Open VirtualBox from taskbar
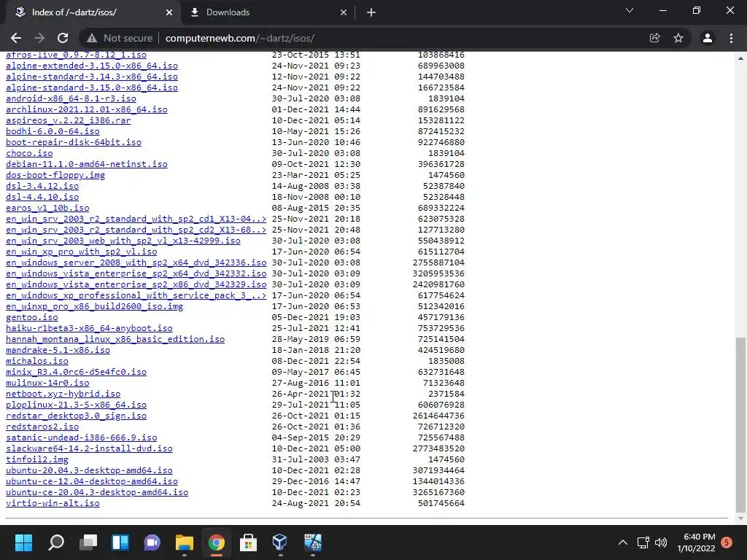Screen dimensions: 747x560 (280, 542)
